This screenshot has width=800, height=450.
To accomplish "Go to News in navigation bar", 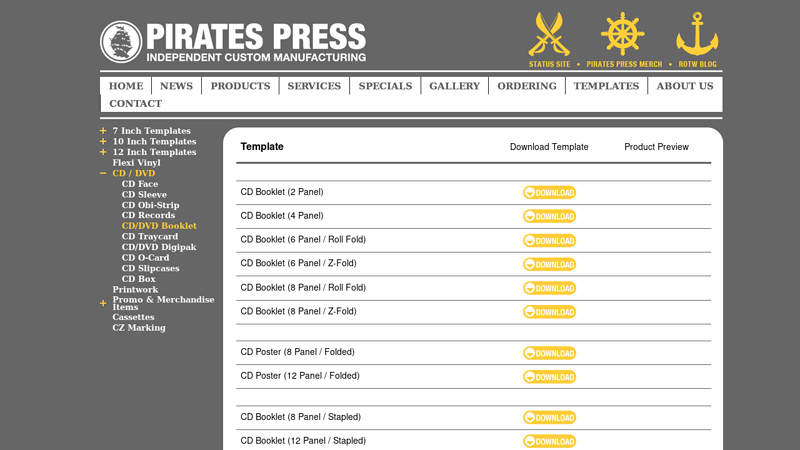I will [x=177, y=86].
